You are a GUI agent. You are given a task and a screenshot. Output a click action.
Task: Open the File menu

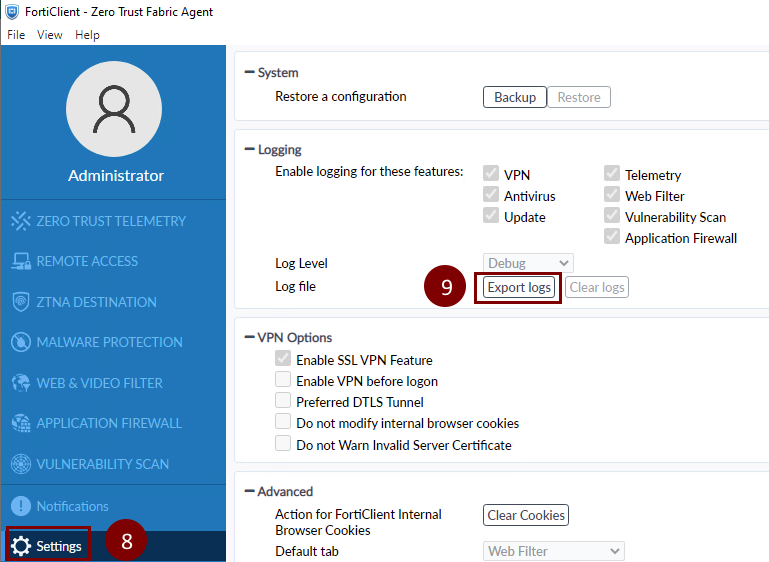pos(16,35)
